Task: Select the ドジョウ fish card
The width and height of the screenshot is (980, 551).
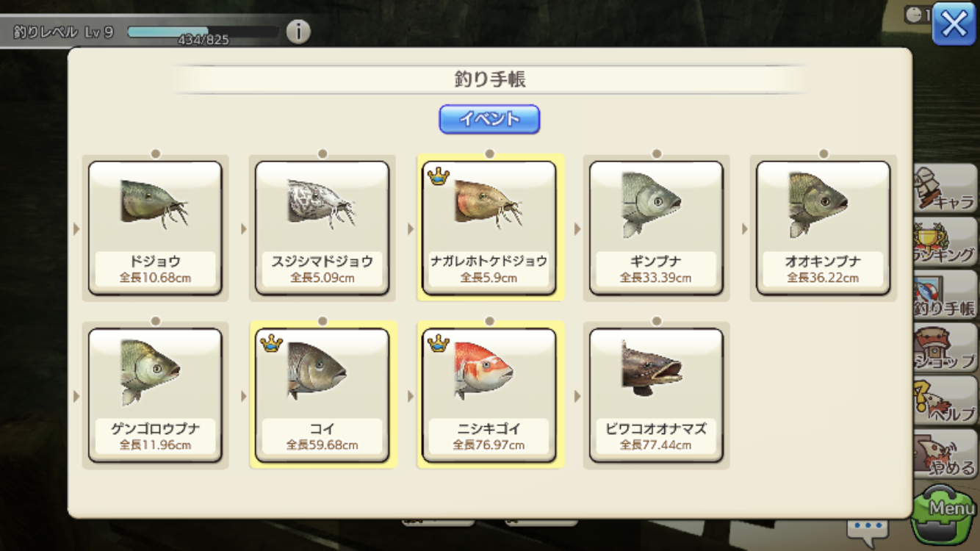Action: click(155, 228)
